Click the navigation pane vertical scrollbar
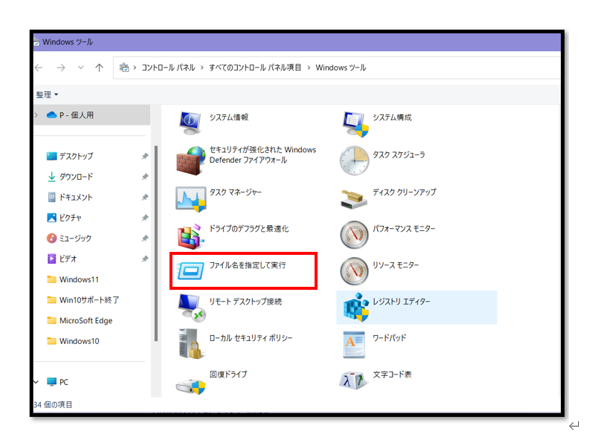This screenshot has width=589, height=434. (x=156, y=243)
